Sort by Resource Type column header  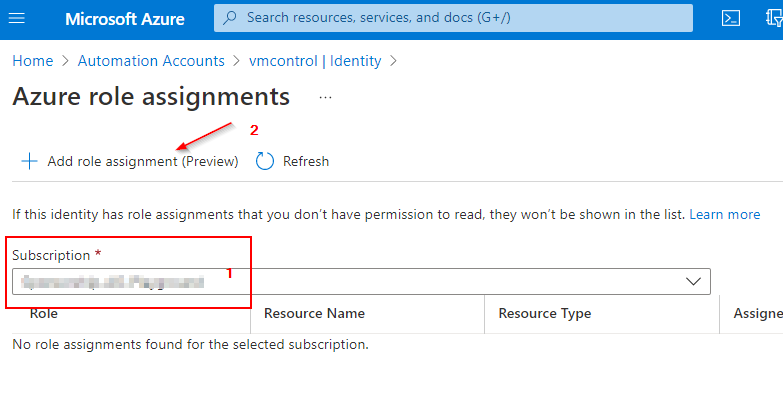tap(544, 314)
